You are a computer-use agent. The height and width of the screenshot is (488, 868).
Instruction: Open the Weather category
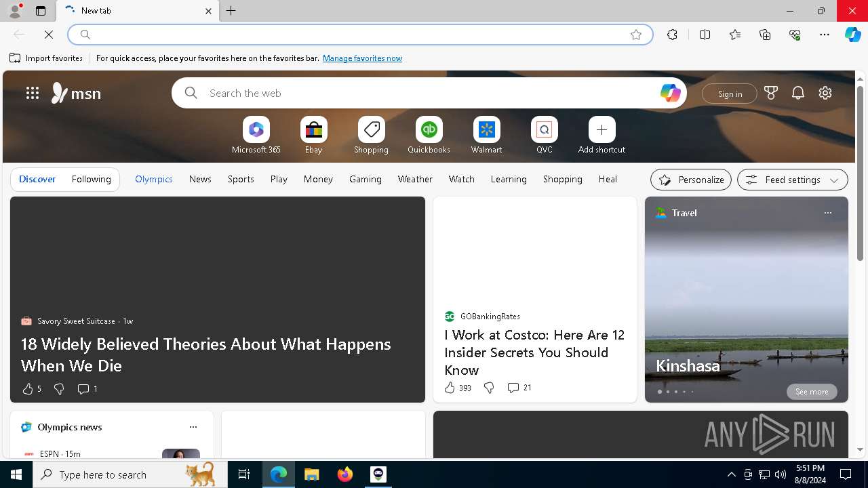415,179
